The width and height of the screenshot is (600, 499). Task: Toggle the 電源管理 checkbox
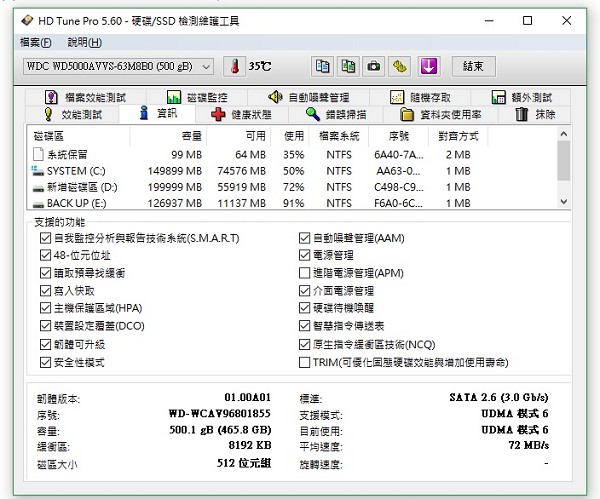tap(304, 255)
